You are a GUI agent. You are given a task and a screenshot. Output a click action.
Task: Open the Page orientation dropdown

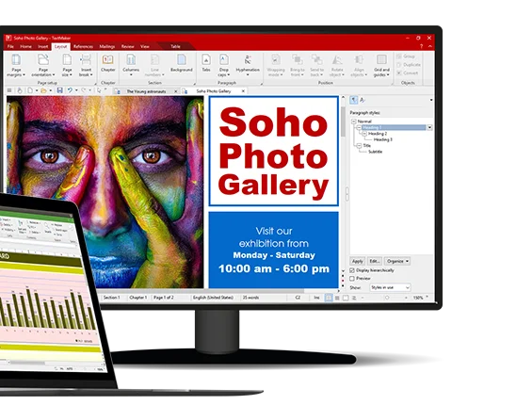coord(43,66)
